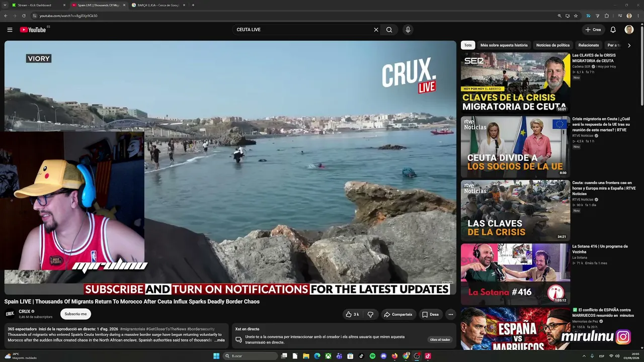Open the taskbar weather widget
Image resolution: width=644 pixels, height=362 pixels.
pyautogui.click(x=20, y=356)
